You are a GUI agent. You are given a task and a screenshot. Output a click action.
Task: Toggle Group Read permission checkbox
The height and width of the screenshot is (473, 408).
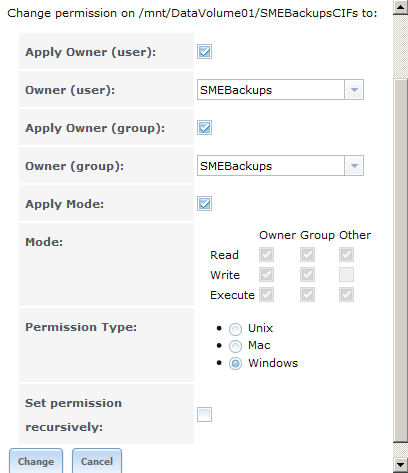307,255
